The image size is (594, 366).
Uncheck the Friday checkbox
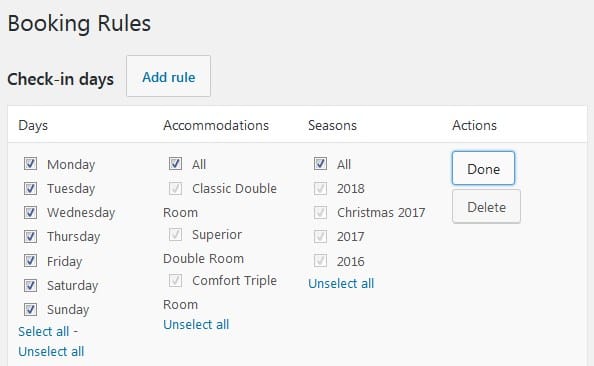pyautogui.click(x=30, y=261)
